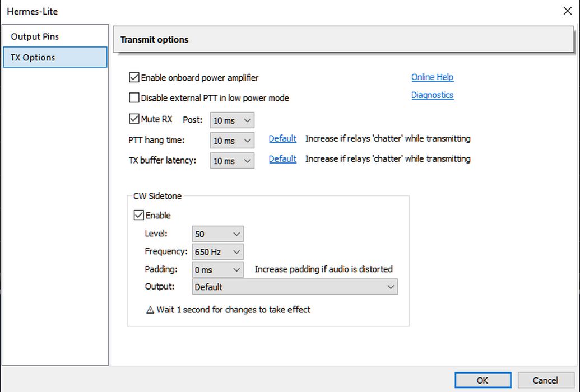Open the sidetone Frequency 650 Hz dropdown

click(217, 252)
